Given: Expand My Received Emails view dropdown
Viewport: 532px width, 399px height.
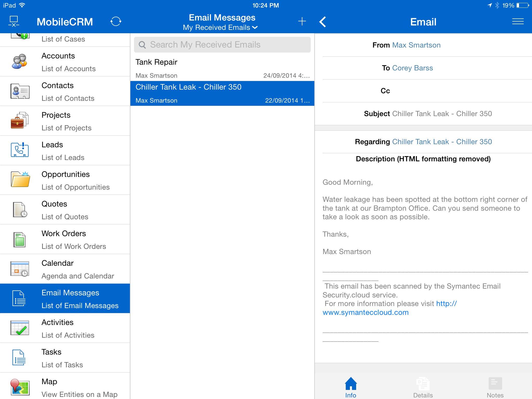Looking at the screenshot, I should point(220,28).
